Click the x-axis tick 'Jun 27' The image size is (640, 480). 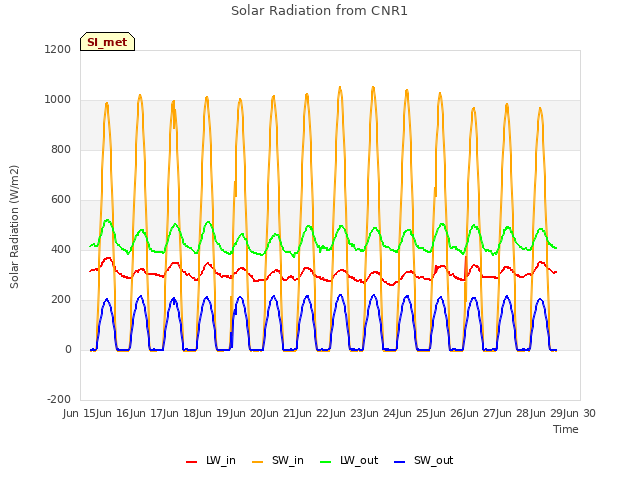coord(480,413)
